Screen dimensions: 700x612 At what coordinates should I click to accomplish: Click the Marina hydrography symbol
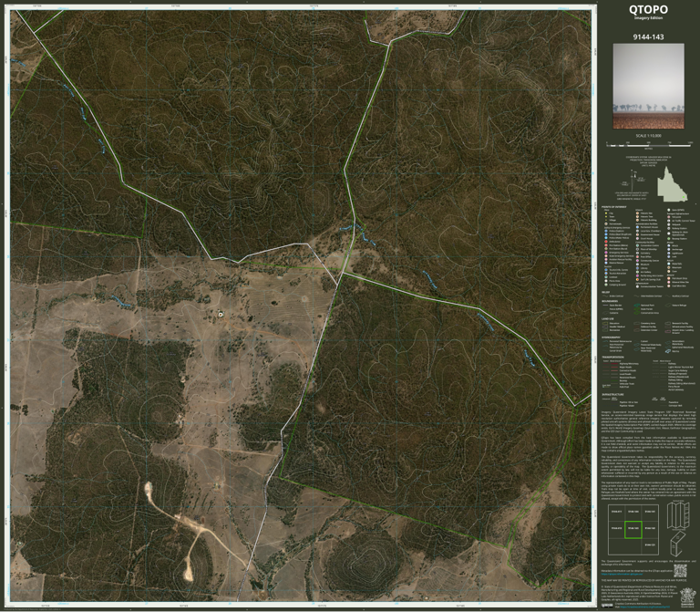668,351
